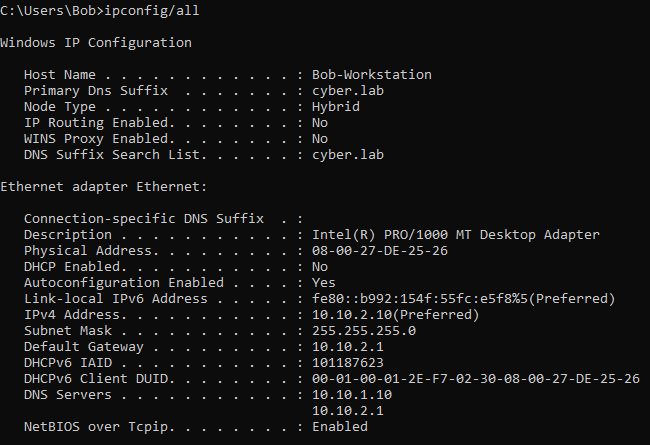
Task: Click the Intel PRO/1000 MT adapter description
Action: coord(455,235)
